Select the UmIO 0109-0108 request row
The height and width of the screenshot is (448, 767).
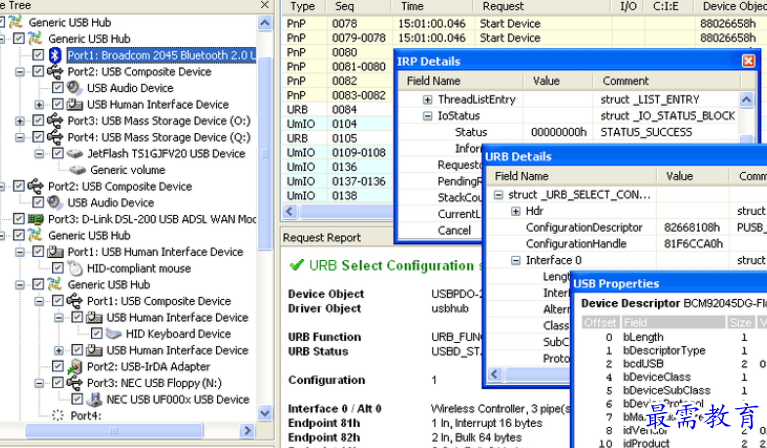(x=338, y=153)
